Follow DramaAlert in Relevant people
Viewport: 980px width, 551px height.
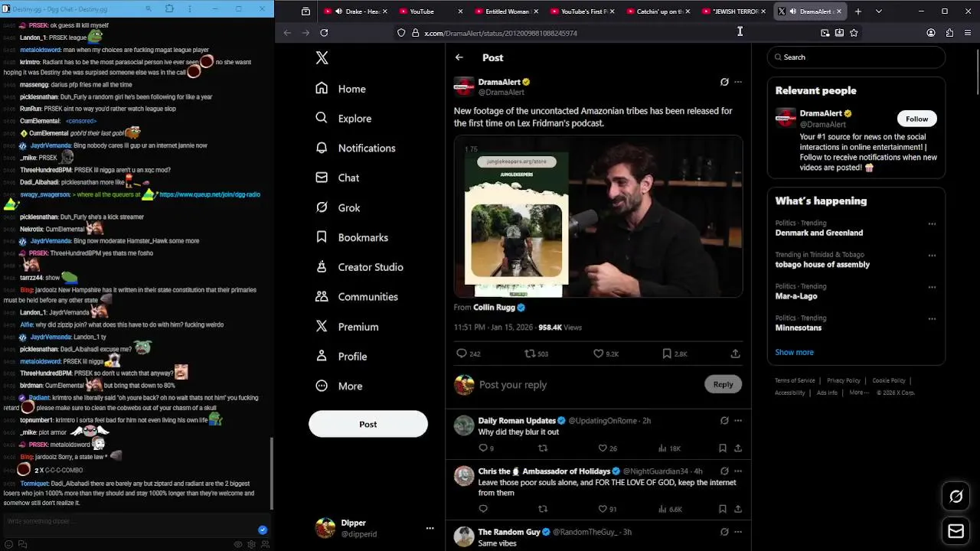click(x=916, y=119)
